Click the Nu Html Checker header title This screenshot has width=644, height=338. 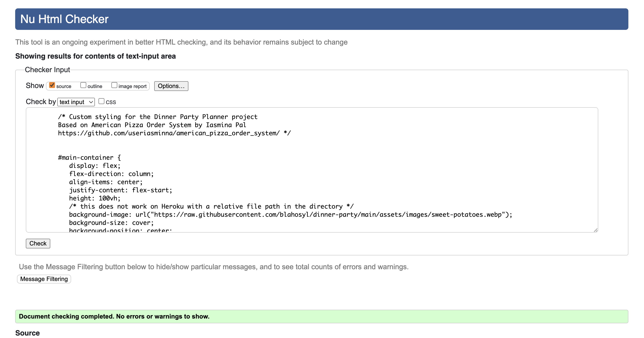tap(64, 19)
